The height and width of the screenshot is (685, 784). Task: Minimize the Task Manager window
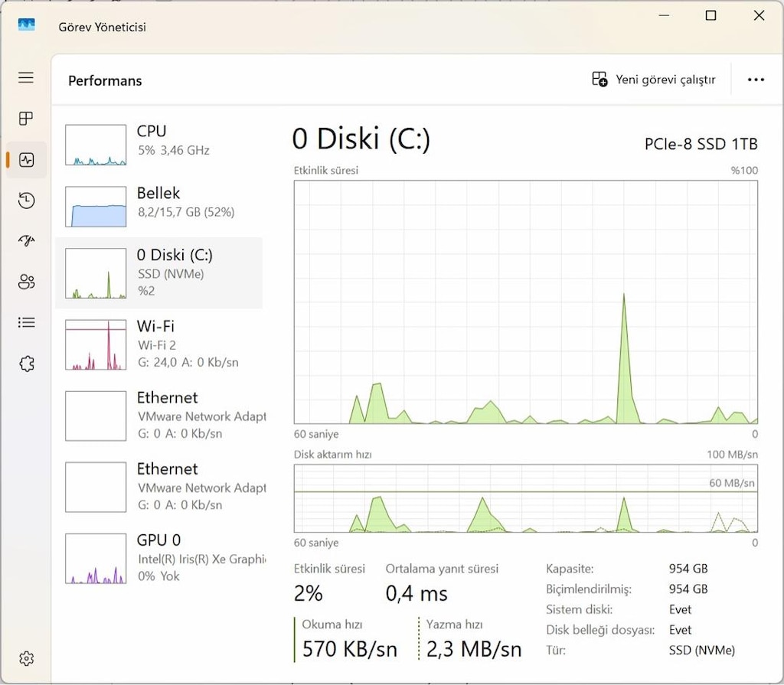664,15
